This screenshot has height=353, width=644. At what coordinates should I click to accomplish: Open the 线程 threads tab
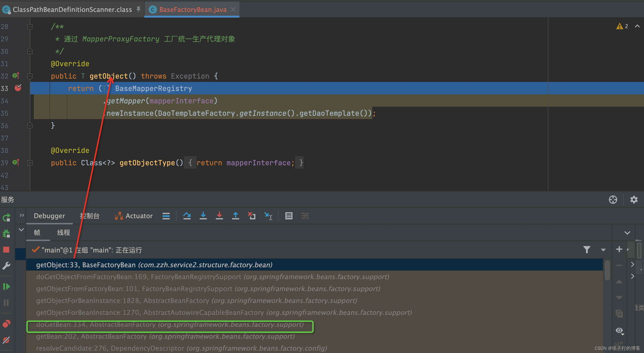click(64, 233)
